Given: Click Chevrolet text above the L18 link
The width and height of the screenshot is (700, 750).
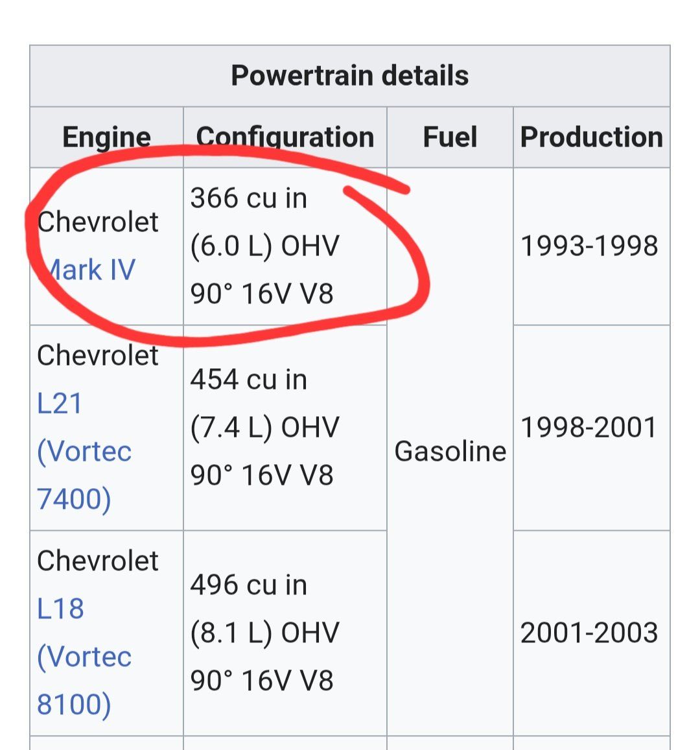Looking at the screenshot, I should [98, 561].
